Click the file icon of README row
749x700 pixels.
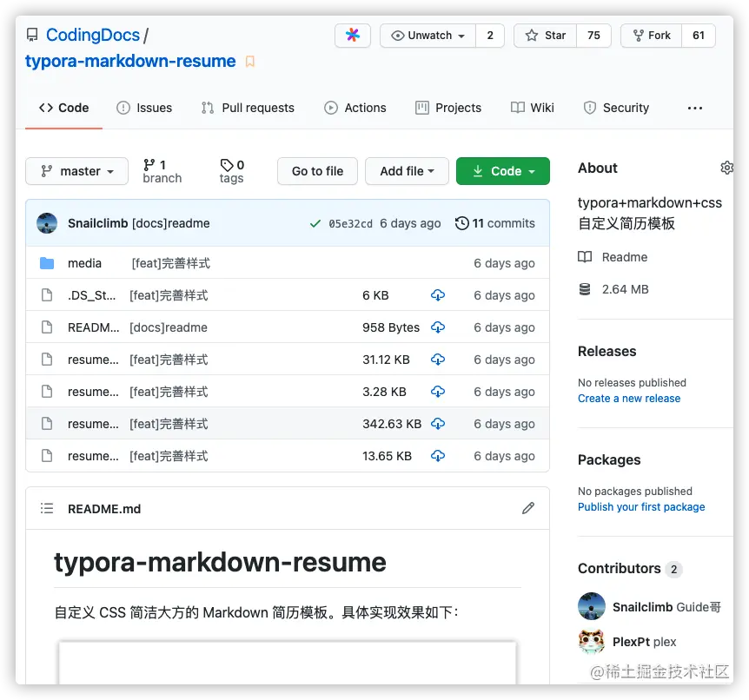click(x=47, y=327)
